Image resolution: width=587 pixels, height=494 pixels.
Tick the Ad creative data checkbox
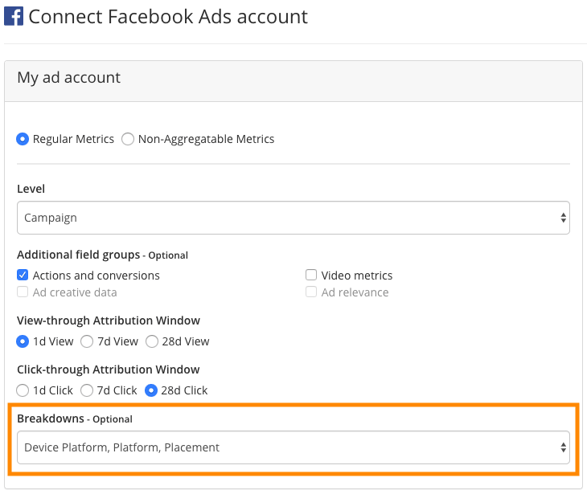coord(22,292)
